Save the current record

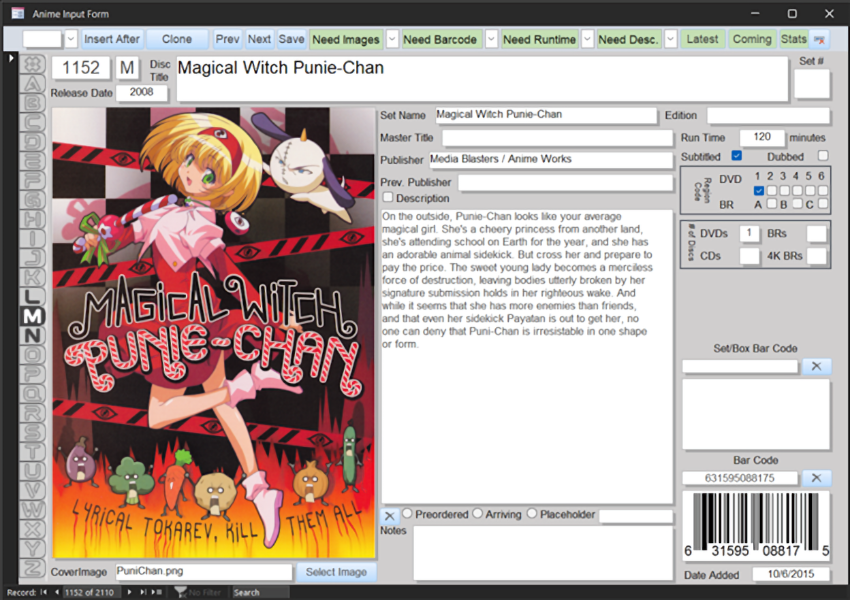[292, 39]
